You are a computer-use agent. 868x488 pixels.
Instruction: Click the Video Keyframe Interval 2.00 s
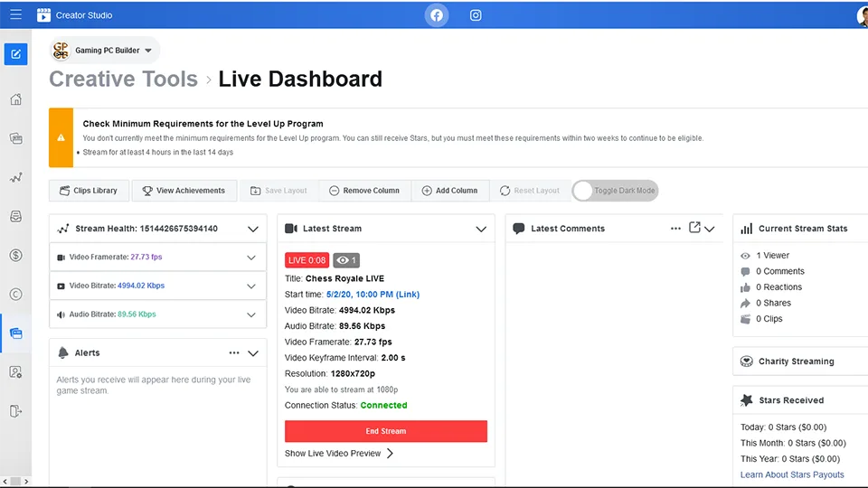pos(344,358)
